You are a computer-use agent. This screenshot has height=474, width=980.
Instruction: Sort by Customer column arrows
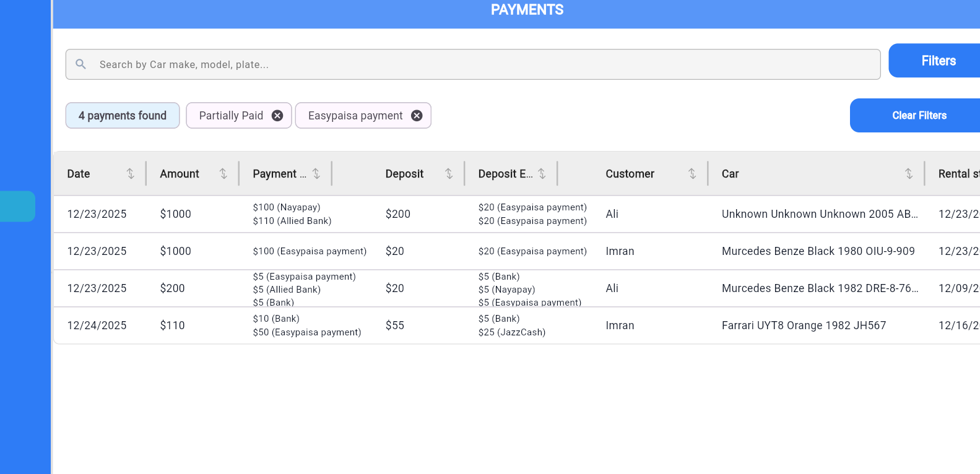tap(692, 174)
